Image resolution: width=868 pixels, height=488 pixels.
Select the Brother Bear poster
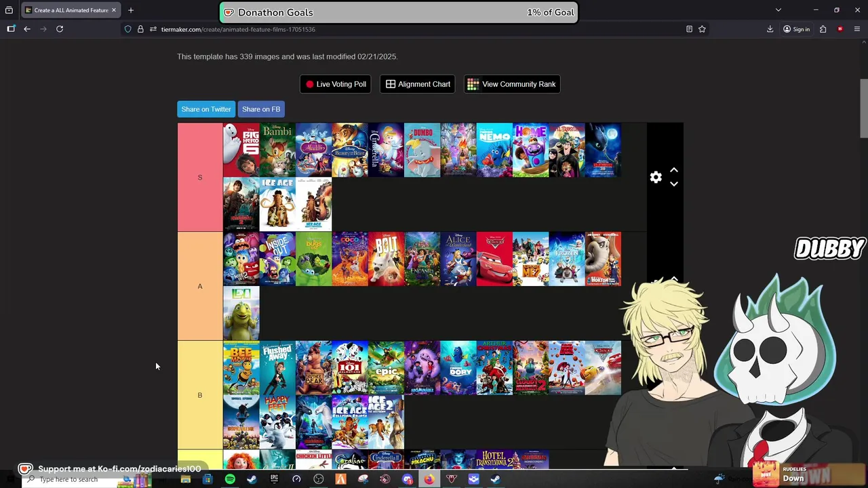tap(313, 368)
